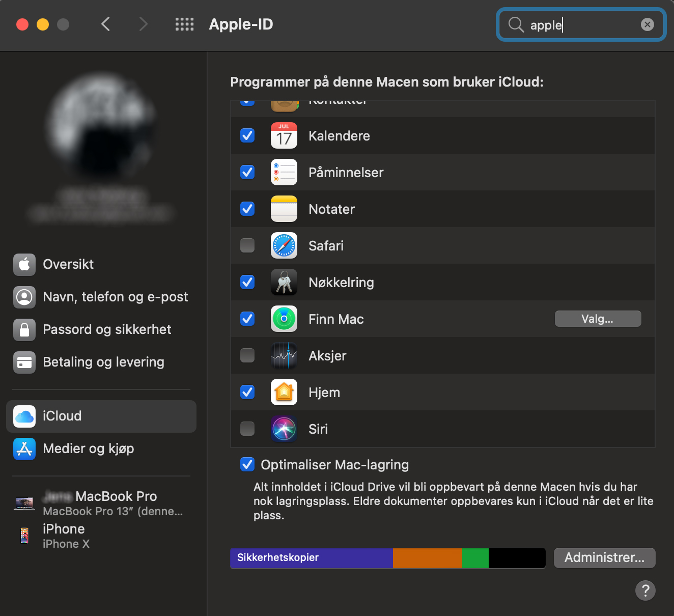Screen dimensions: 674x616
Task: Click the padlock icon for Passord og sikkerhet
Action: [x=24, y=329]
